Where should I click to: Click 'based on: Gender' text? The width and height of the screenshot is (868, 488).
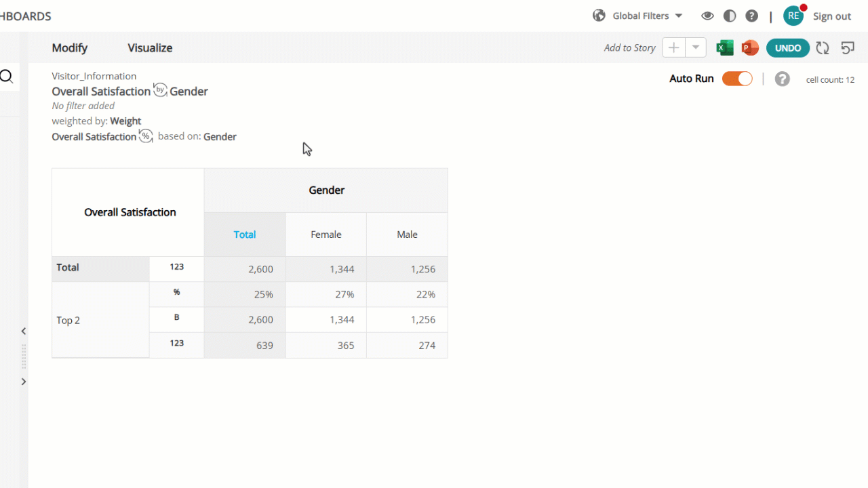pos(197,136)
